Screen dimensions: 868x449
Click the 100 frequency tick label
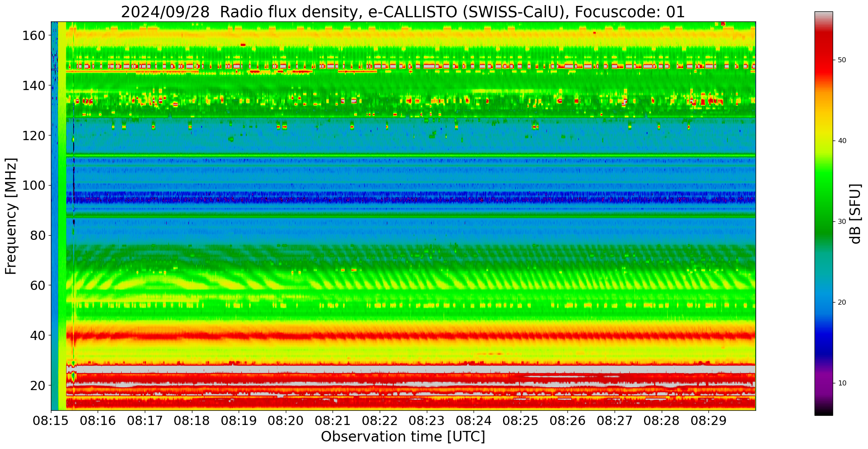[35, 186]
